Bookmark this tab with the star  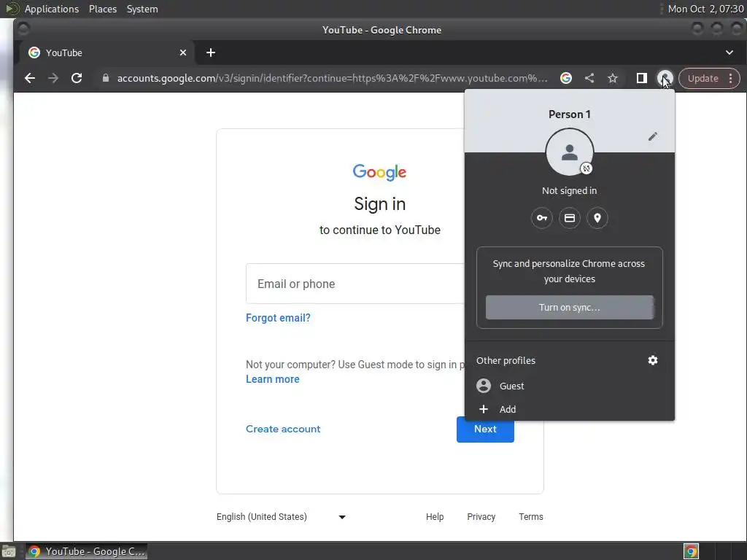click(613, 78)
